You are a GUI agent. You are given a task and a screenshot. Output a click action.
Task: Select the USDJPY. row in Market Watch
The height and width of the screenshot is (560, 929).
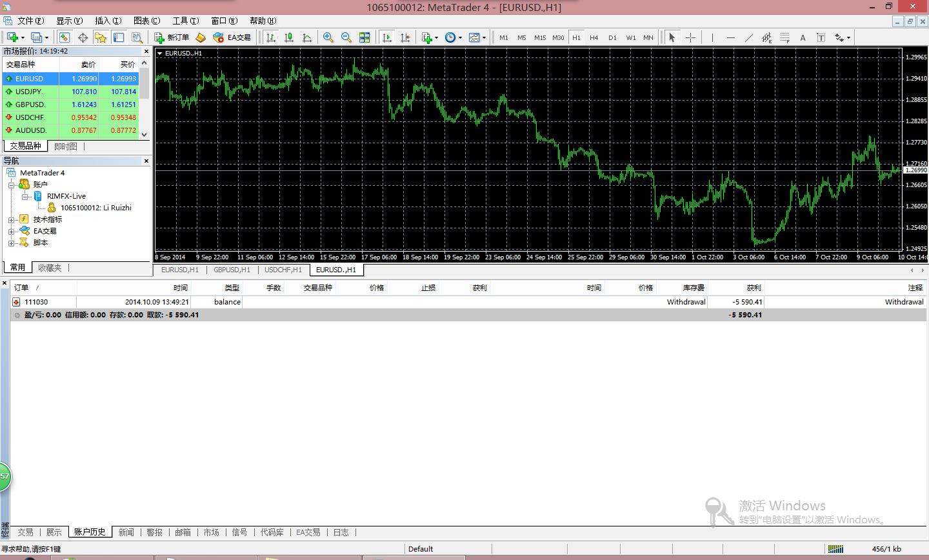[x=71, y=92]
